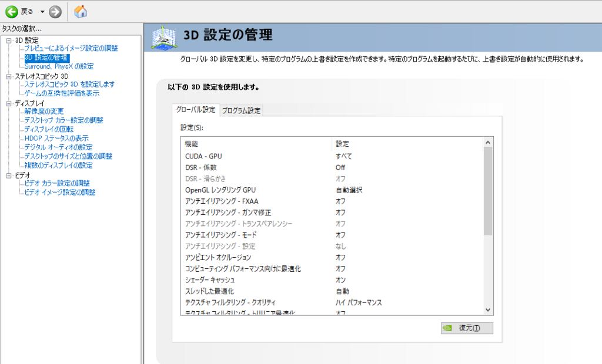
Task: Click the オン value for シェーダー キャッシュ
Action: [x=340, y=280]
